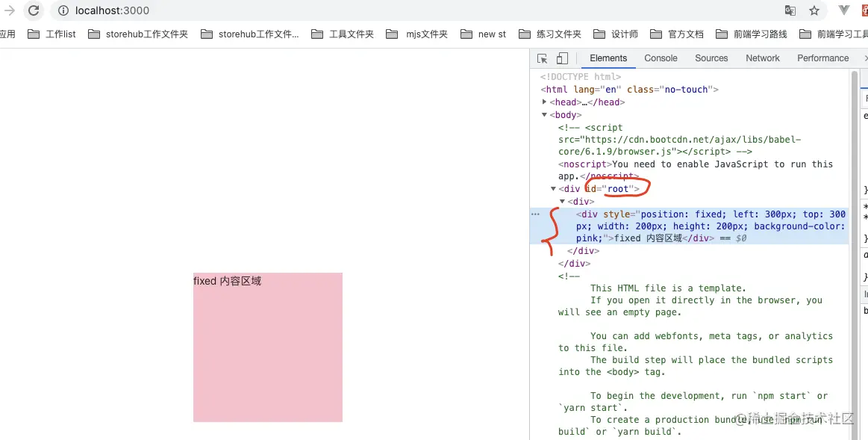The width and height of the screenshot is (868, 440).
Task: Expand the head element node
Action: point(545,102)
